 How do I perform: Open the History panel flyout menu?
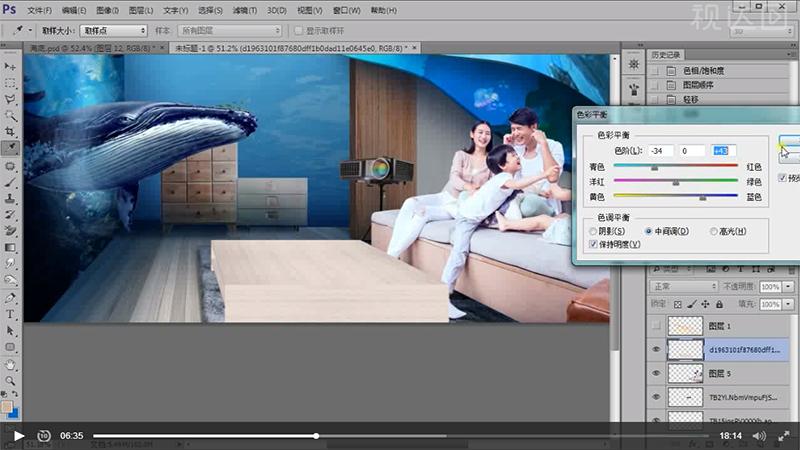tap(792, 54)
